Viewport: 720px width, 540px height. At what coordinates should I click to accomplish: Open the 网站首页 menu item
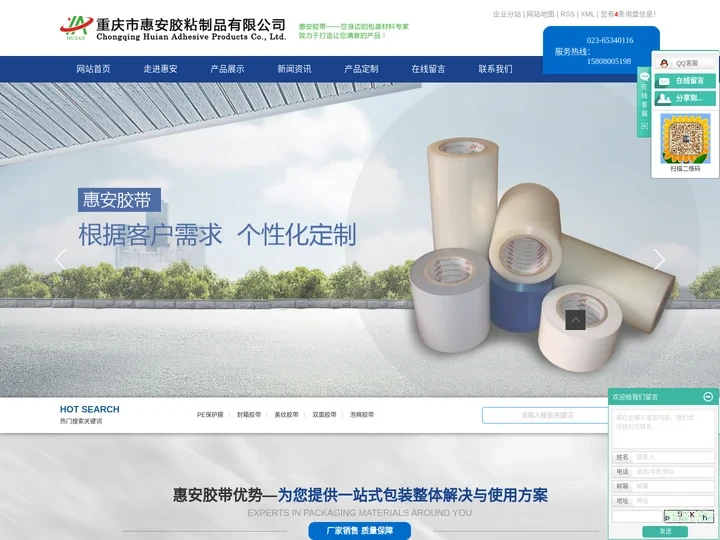[93, 69]
